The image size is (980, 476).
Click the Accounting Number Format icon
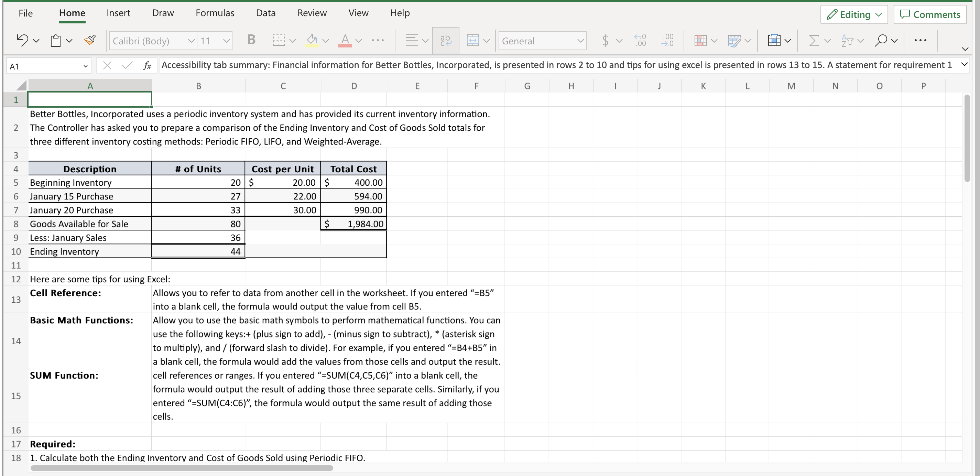[606, 41]
